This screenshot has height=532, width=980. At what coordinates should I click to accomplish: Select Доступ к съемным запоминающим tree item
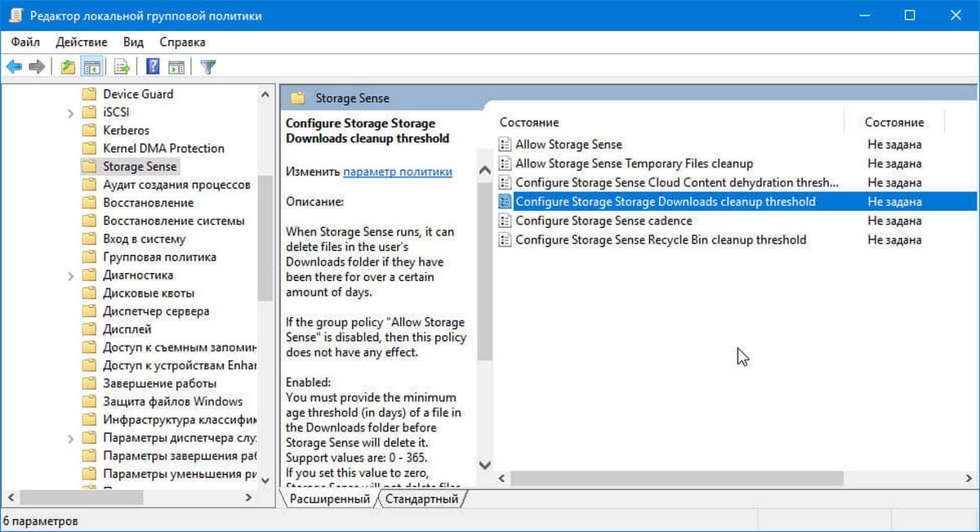[180, 347]
